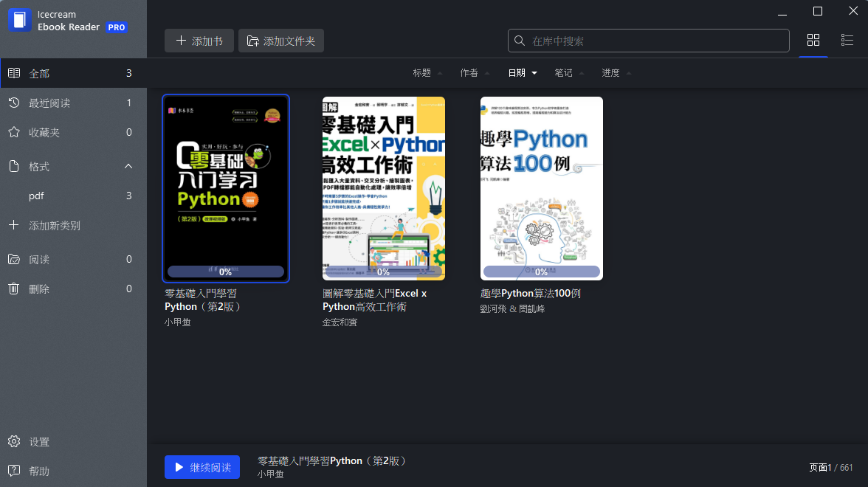The image size is (868, 487).
Task: Click the 在库中搜索 search field
Action: pyautogui.click(x=649, y=41)
